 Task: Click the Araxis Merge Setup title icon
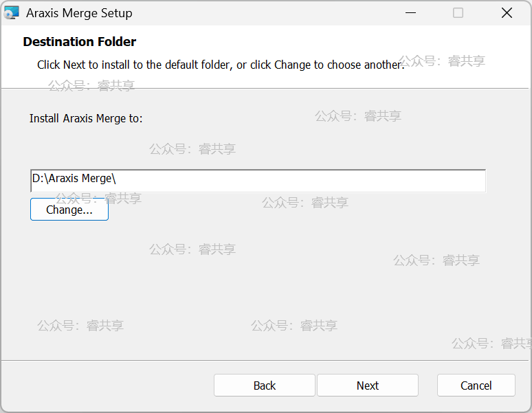[x=12, y=13]
